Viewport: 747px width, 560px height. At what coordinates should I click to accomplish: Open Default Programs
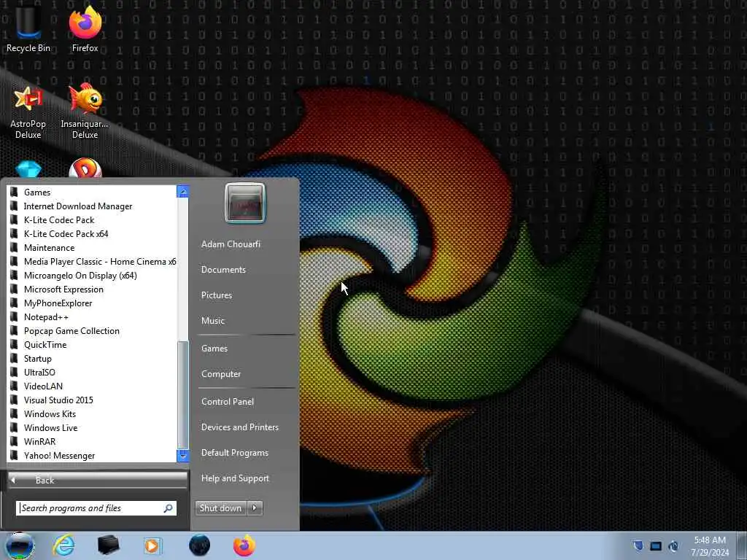(x=235, y=453)
